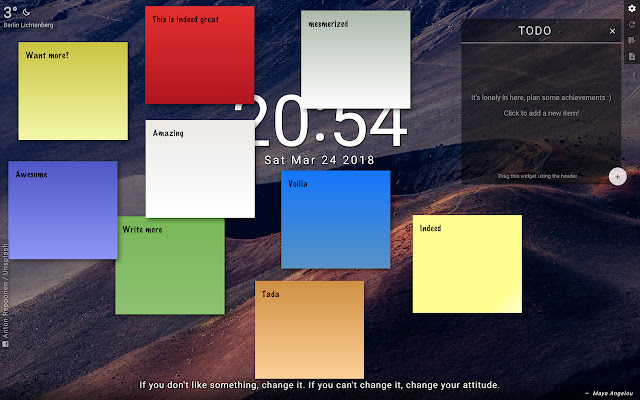Click the sticky note edit icon
The width and height of the screenshot is (640, 400).
click(631, 41)
